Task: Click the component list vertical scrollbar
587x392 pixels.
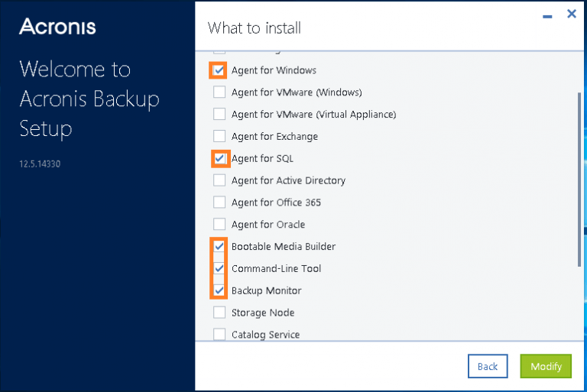Action: tap(579, 180)
